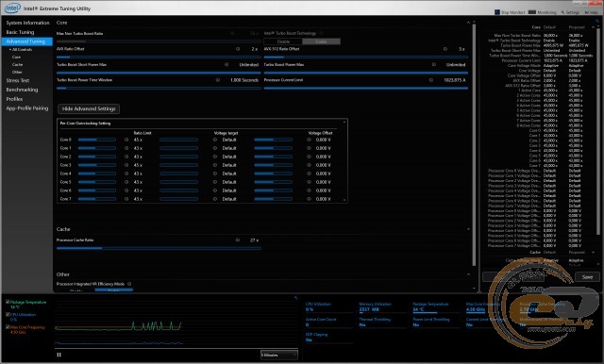
Task: Pause the monitoring graph
Action: [59, 355]
